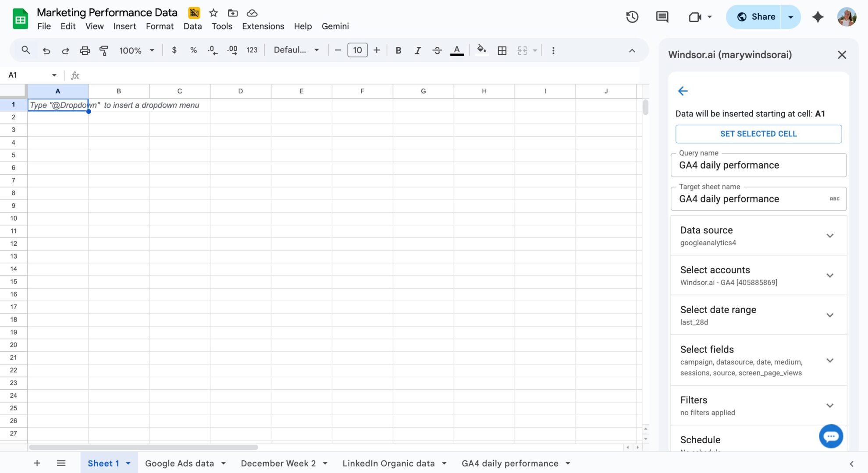
Task: Switch to GA4 daily performance tab
Action: point(510,463)
